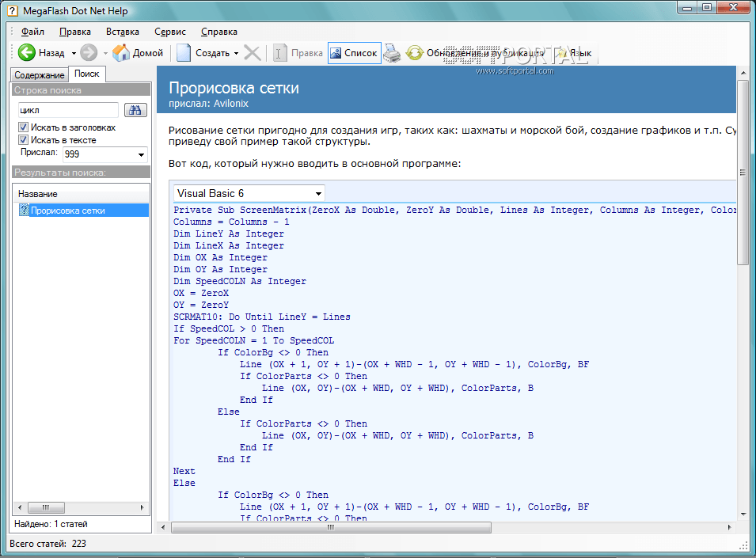This screenshot has height=558, width=756.
Task: Open the Файл menu
Action: coord(32,32)
